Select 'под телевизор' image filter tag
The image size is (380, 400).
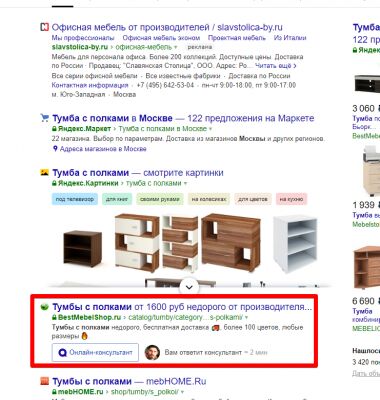coord(75,199)
